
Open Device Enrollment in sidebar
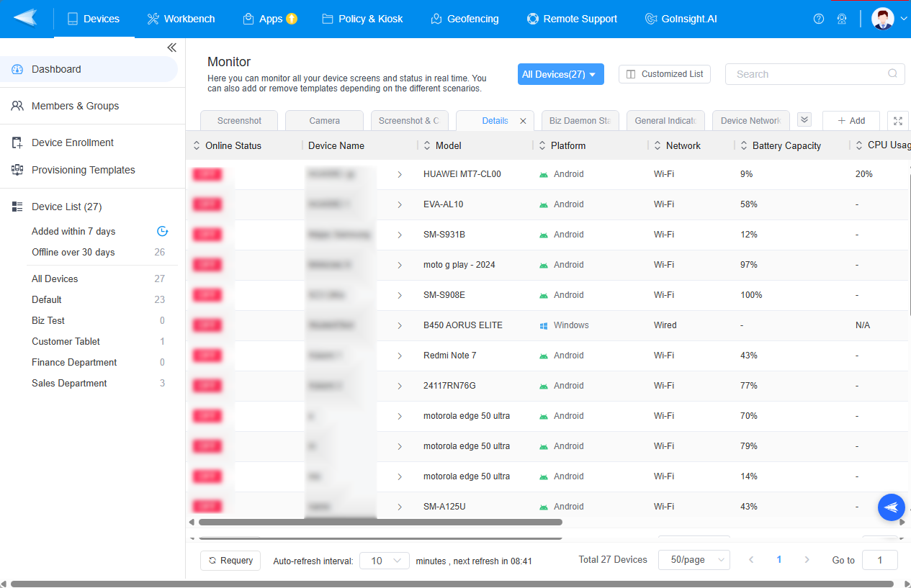[89, 143]
